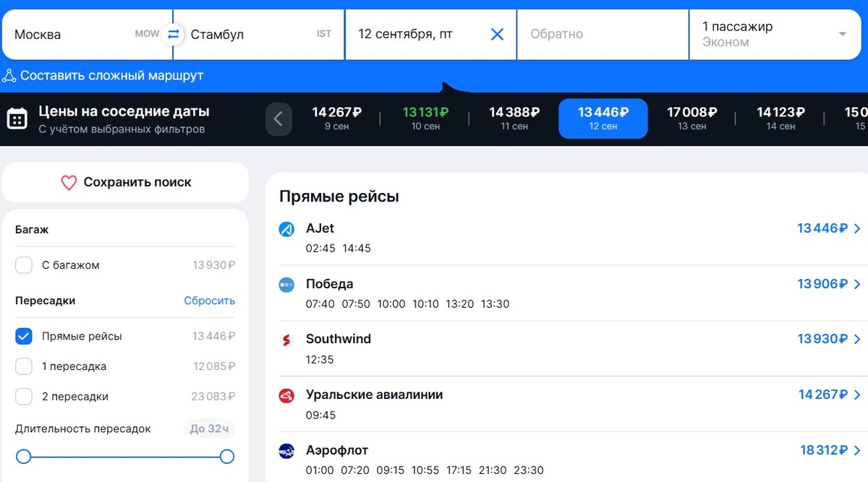Image resolution: width=868 pixels, height=482 pixels.
Task: Click the Прямые рейсы heading
Action: click(339, 197)
